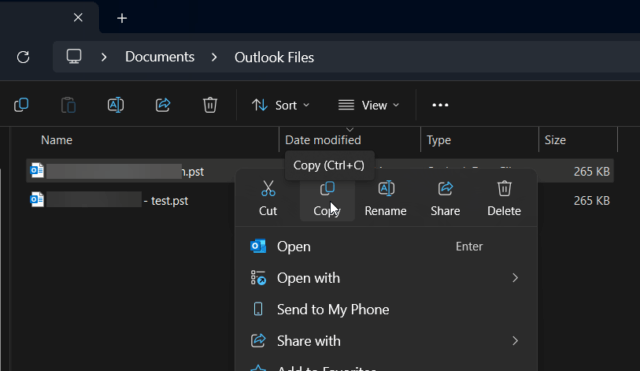The height and width of the screenshot is (371, 640).
Task: Select Open with in the context menu
Action: (x=386, y=278)
